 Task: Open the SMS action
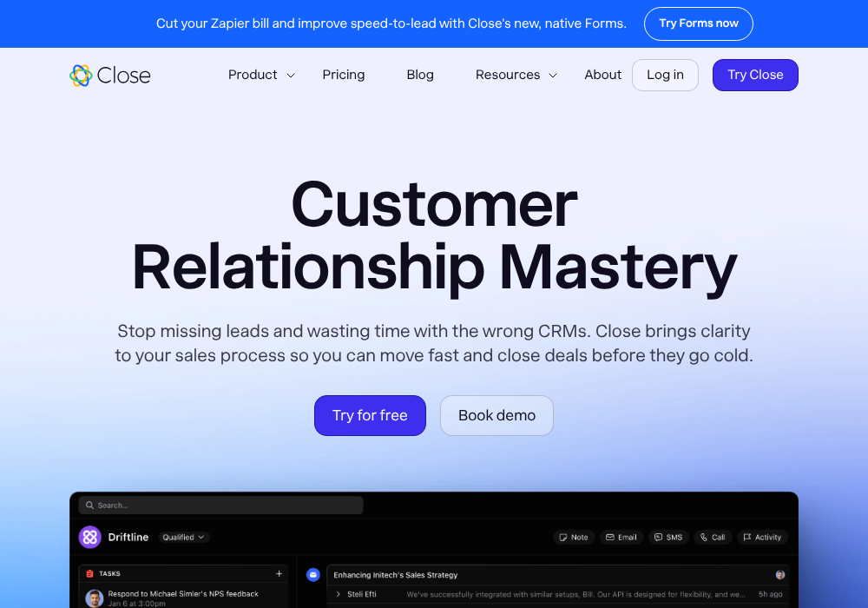[668, 538]
